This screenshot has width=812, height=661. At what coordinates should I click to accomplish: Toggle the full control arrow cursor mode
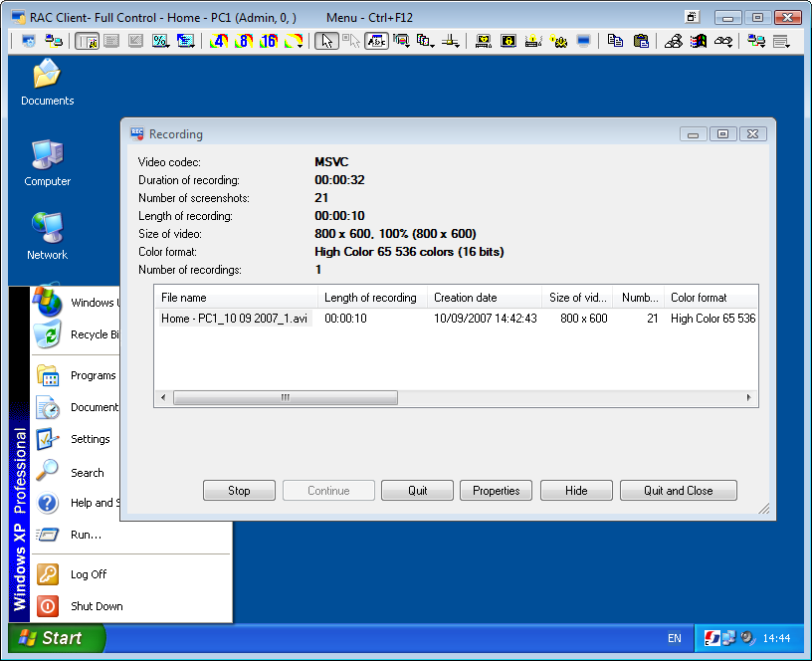pyautogui.click(x=326, y=41)
